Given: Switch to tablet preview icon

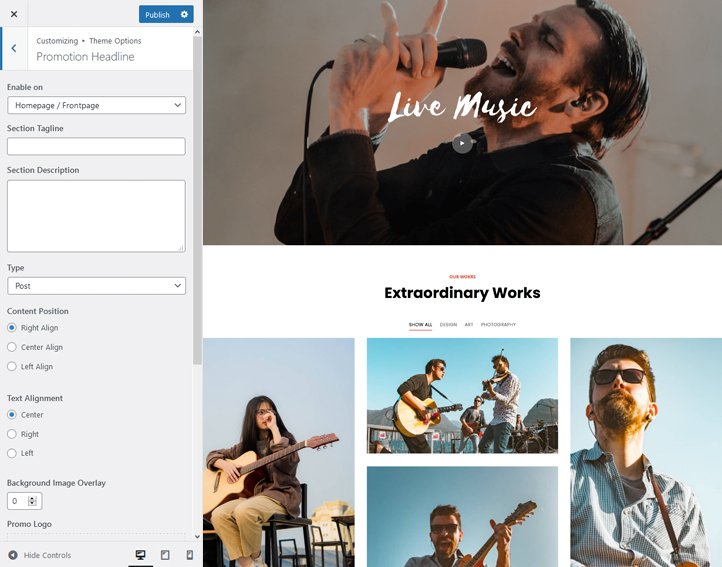Looking at the screenshot, I should tap(165, 555).
